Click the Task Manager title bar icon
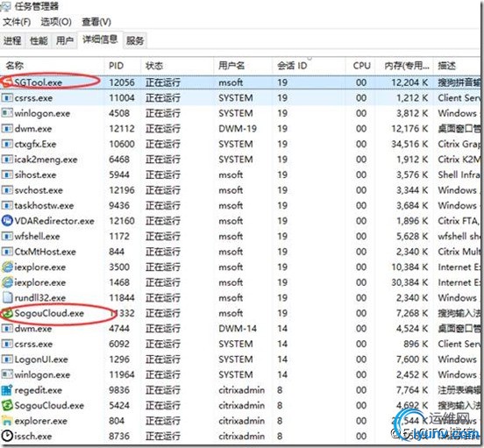The image size is (484, 448). [x=6, y=6]
